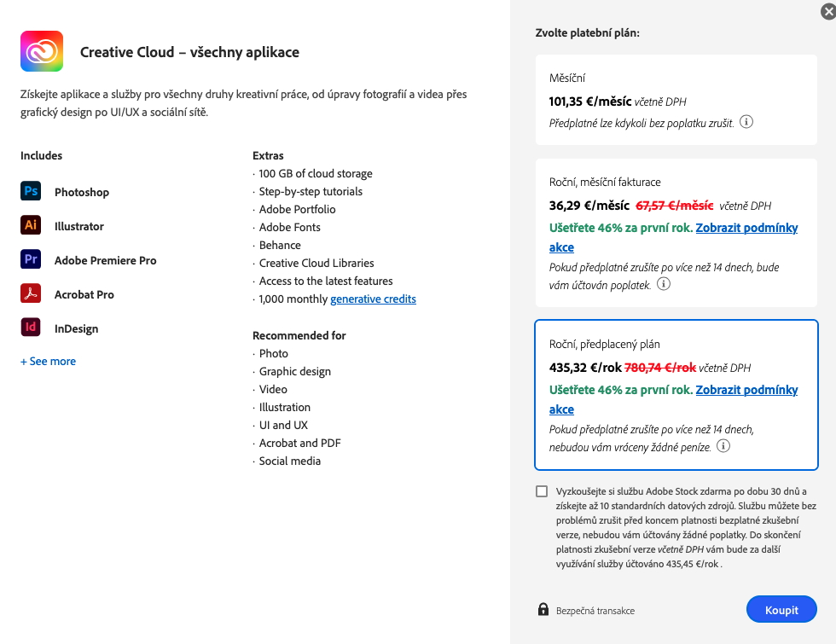Click the Illustrator Ai icon
Viewport: 836px width, 644px height.
pyautogui.click(x=31, y=225)
